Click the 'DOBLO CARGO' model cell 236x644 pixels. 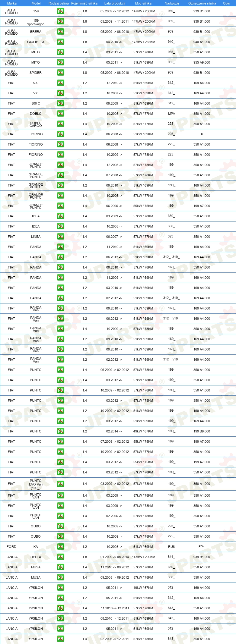36,124
